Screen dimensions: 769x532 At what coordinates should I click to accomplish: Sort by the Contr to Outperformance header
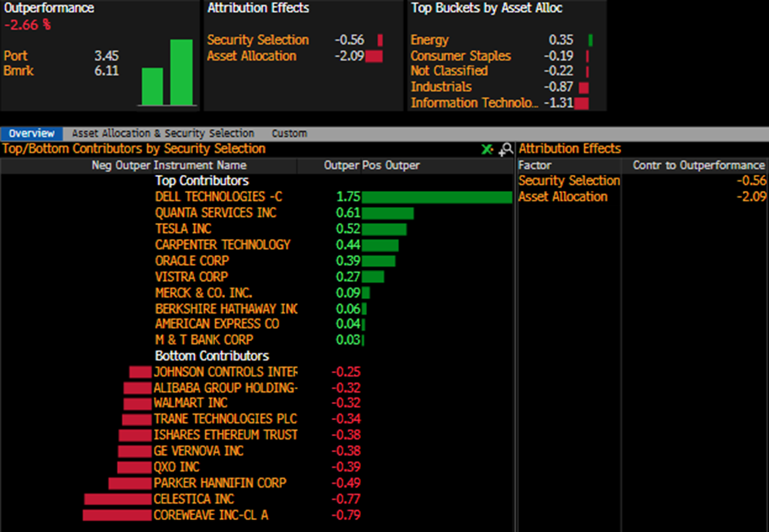click(699, 165)
